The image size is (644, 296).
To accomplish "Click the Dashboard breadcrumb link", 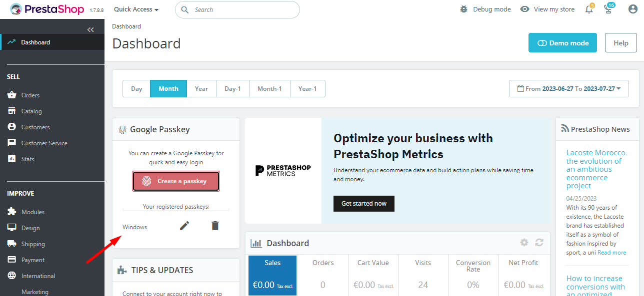I will tap(126, 26).
